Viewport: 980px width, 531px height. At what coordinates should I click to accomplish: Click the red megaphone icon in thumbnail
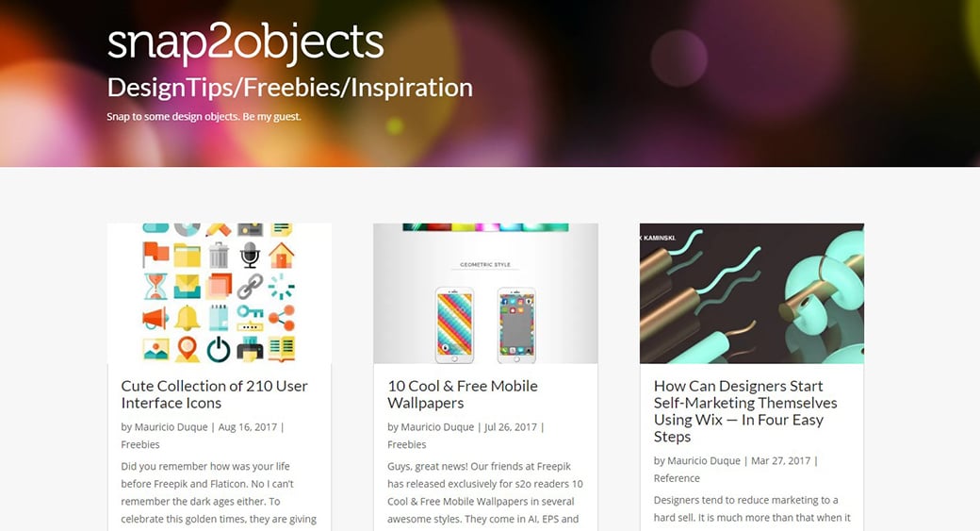coord(155,318)
